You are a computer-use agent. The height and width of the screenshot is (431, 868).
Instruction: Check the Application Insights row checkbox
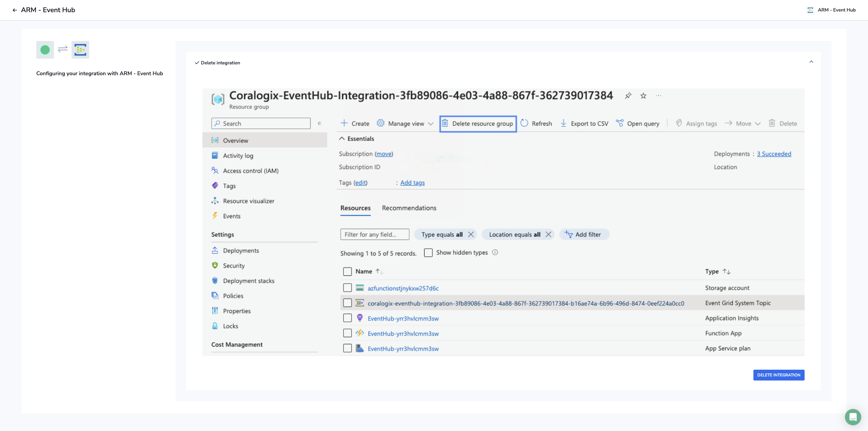348,318
